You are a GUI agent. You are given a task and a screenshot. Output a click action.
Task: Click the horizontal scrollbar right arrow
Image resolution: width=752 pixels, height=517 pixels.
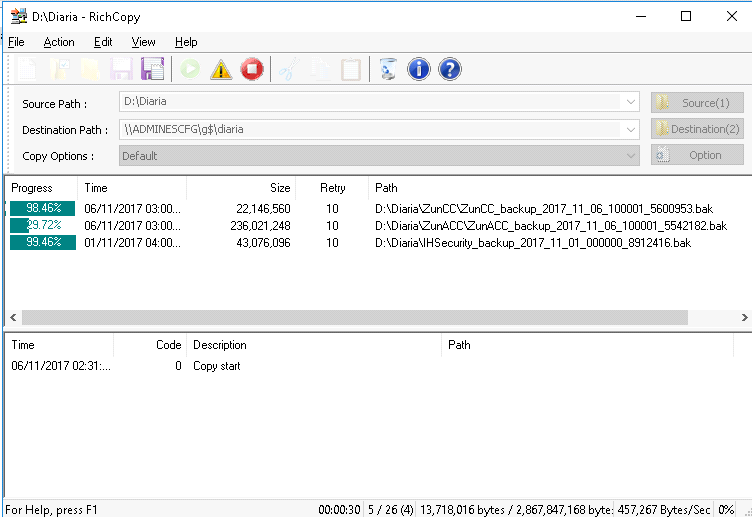click(744, 317)
